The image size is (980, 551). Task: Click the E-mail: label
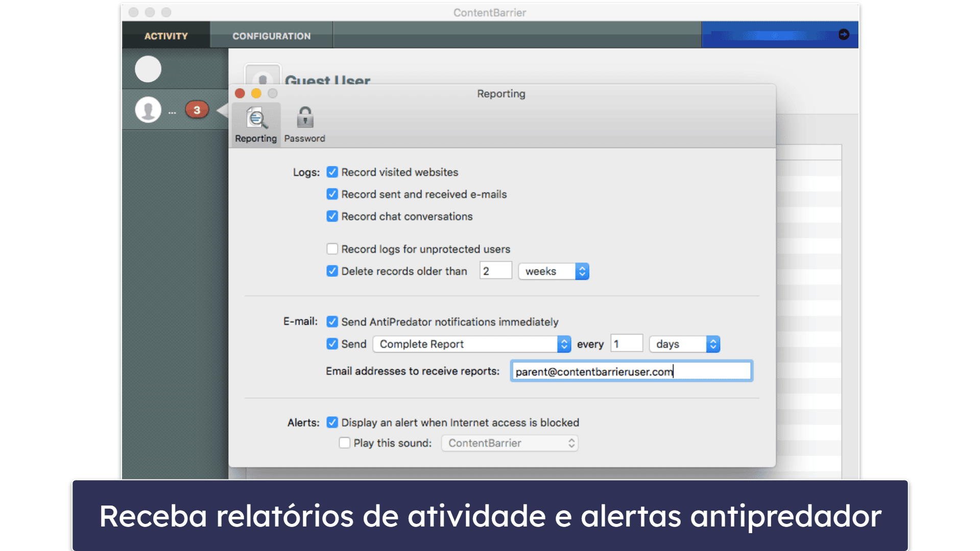coord(300,322)
